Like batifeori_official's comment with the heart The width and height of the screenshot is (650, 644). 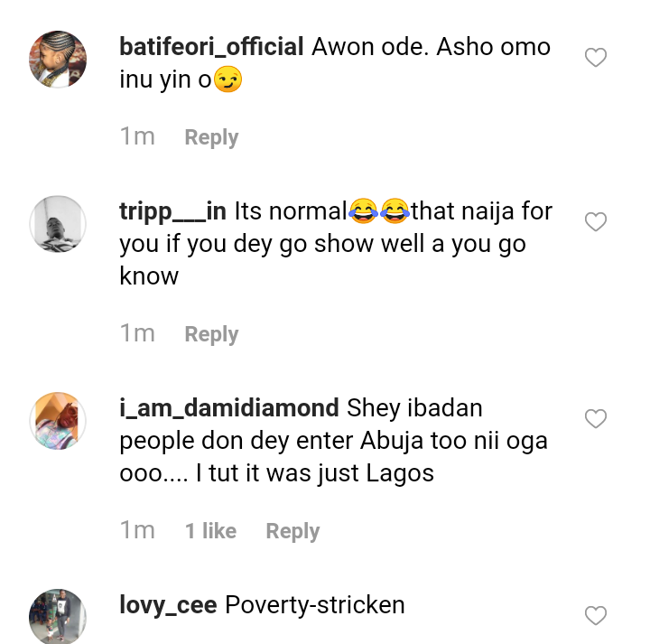pyautogui.click(x=595, y=59)
